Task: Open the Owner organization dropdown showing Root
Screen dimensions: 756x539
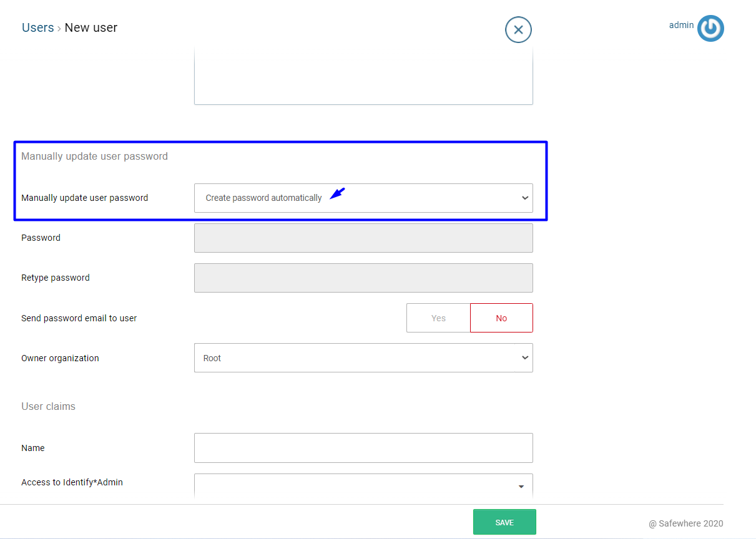Action: (363, 358)
